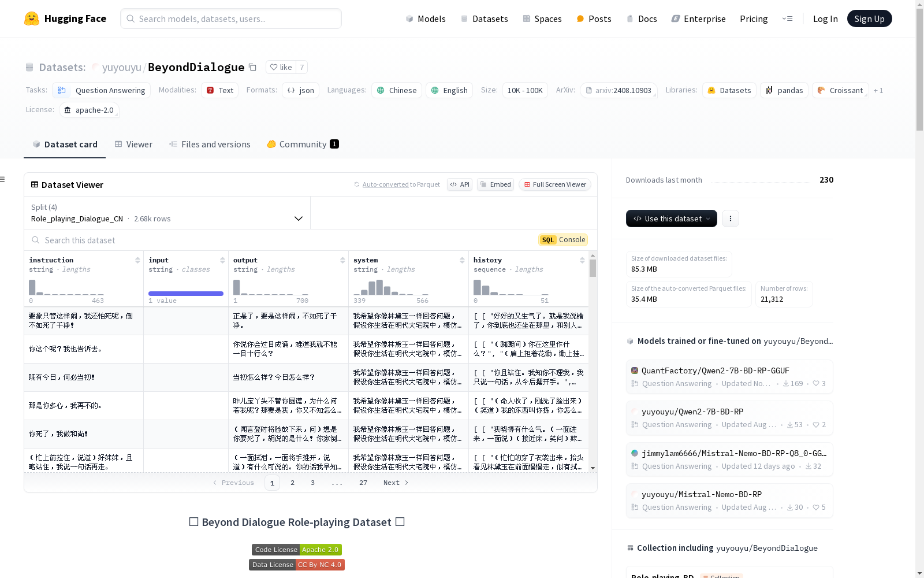The image size is (924, 578).
Task: Go to the Next page of rows
Action: (x=396, y=483)
